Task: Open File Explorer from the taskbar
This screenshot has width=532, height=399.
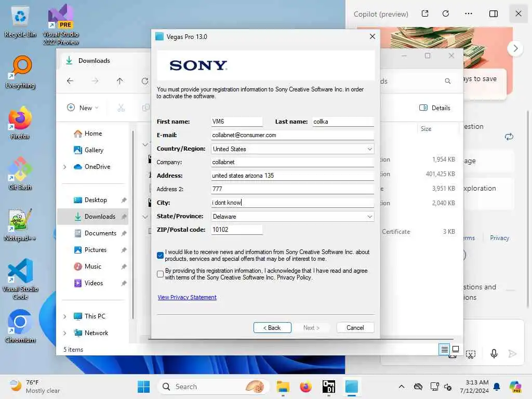Action: [283, 387]
